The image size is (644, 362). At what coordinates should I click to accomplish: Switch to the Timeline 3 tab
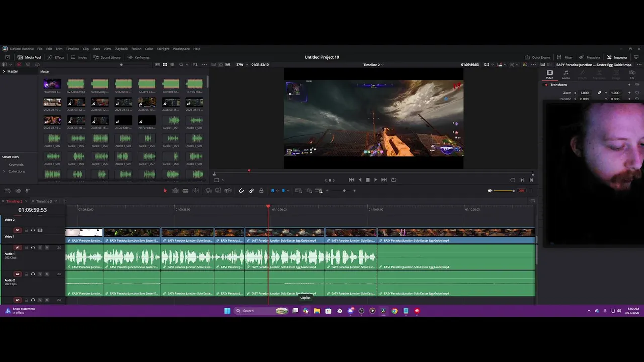(44, 201)
